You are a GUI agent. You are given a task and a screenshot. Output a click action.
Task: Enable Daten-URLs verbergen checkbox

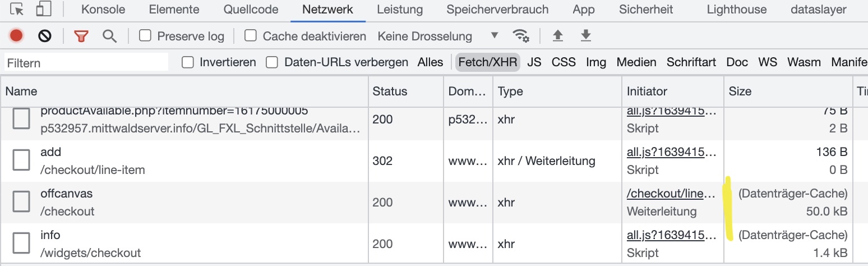[272, 62]
